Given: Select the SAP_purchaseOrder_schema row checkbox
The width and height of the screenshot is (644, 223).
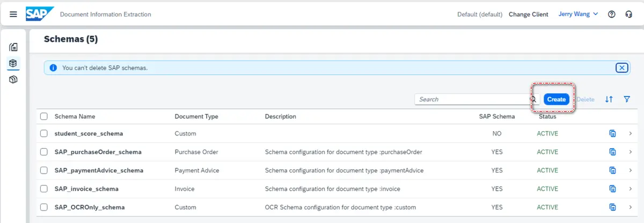Looking at the screenshot, I should pos(44,152).
